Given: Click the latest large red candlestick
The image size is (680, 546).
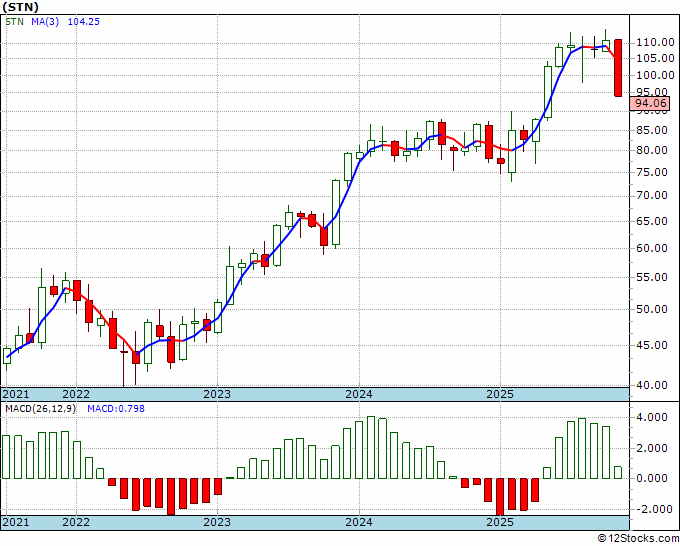Looking at the screenshot, I should [618, 68].
